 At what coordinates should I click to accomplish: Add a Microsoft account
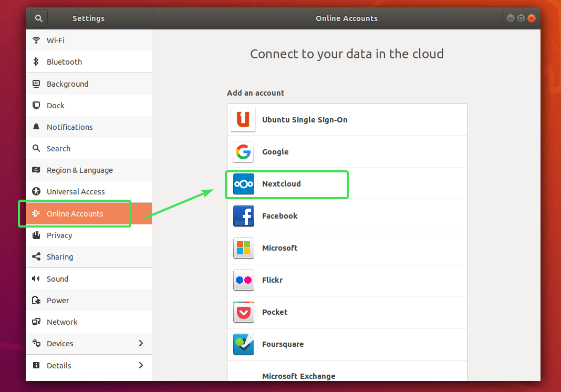click(347, 248)
